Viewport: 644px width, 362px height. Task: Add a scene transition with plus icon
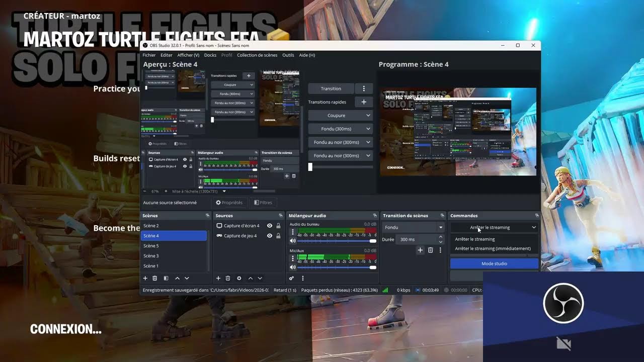(420, 250)
